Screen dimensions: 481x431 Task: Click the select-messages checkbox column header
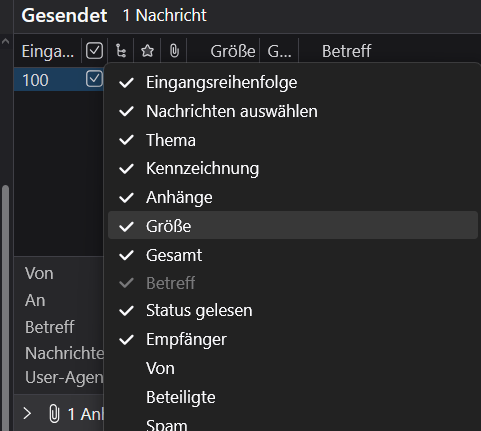pos(94,51)
